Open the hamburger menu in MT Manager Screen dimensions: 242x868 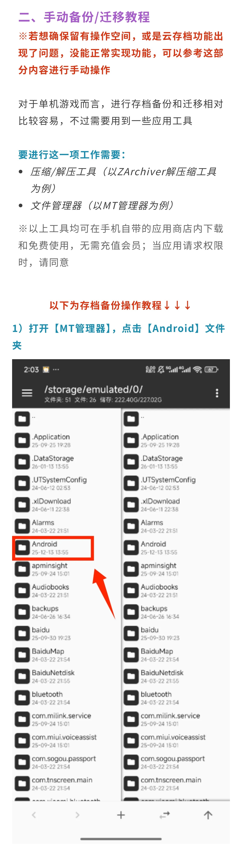(x=27, y=393)
